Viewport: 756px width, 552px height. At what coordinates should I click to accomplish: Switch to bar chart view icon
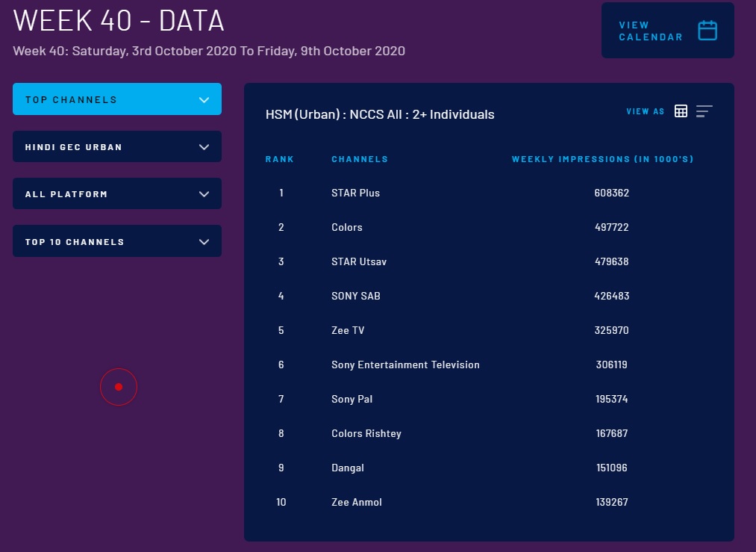pos(704,111)
